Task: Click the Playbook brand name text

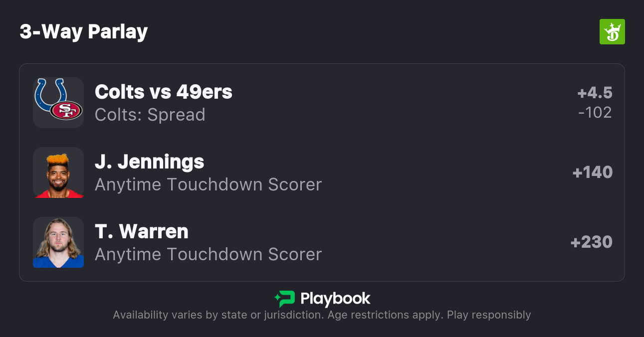Action: pyautogui.click(x=335, y=299)
